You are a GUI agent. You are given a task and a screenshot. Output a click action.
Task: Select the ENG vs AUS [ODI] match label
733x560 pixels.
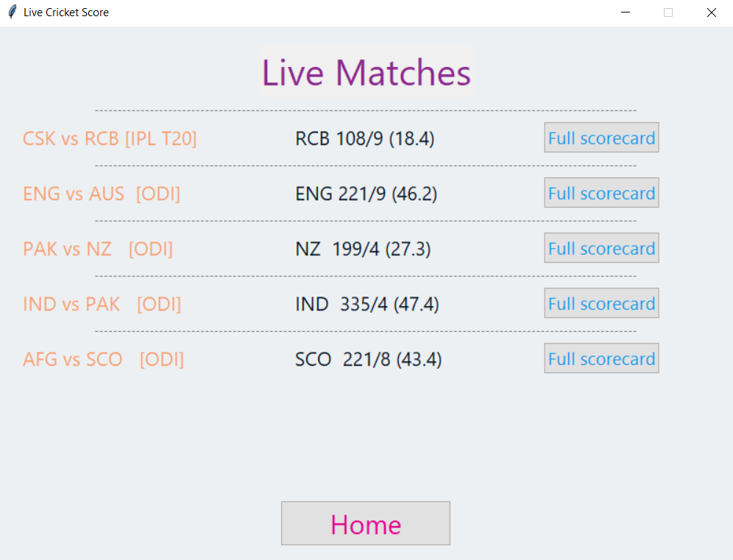(102, 194)
